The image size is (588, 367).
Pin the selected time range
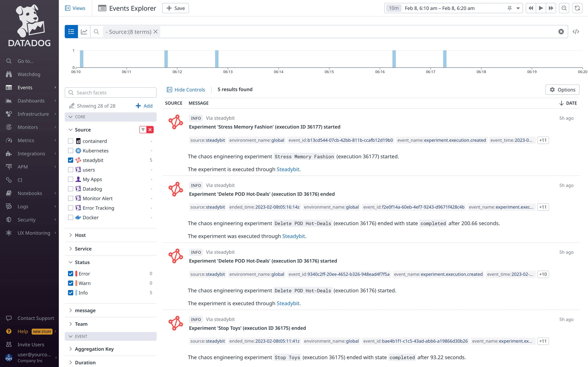(x=510, y=8)
